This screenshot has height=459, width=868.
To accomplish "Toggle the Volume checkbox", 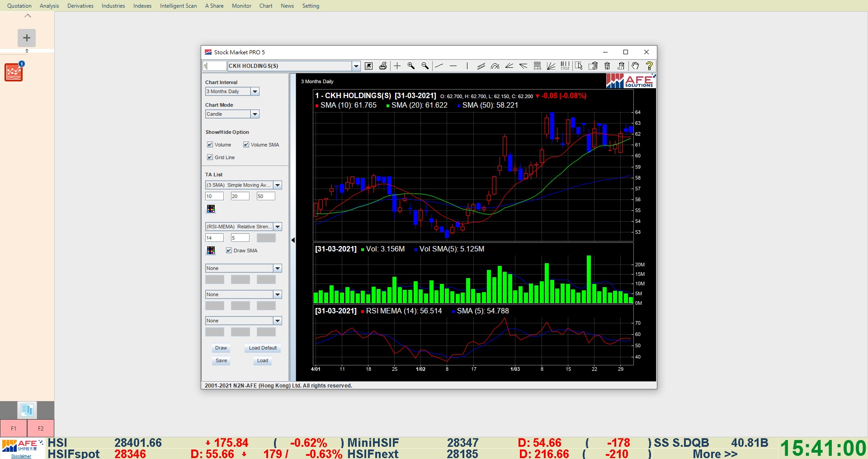I will pos(210,145).
